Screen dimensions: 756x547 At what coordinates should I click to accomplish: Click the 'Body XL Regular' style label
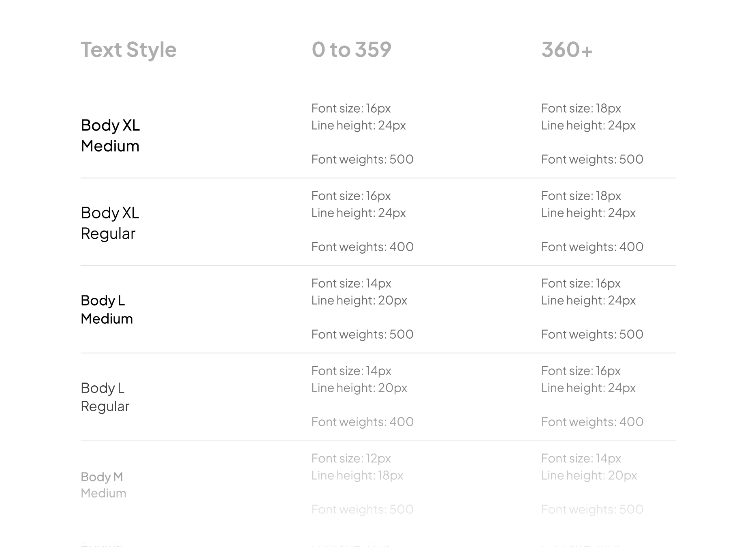click(110, 223)
